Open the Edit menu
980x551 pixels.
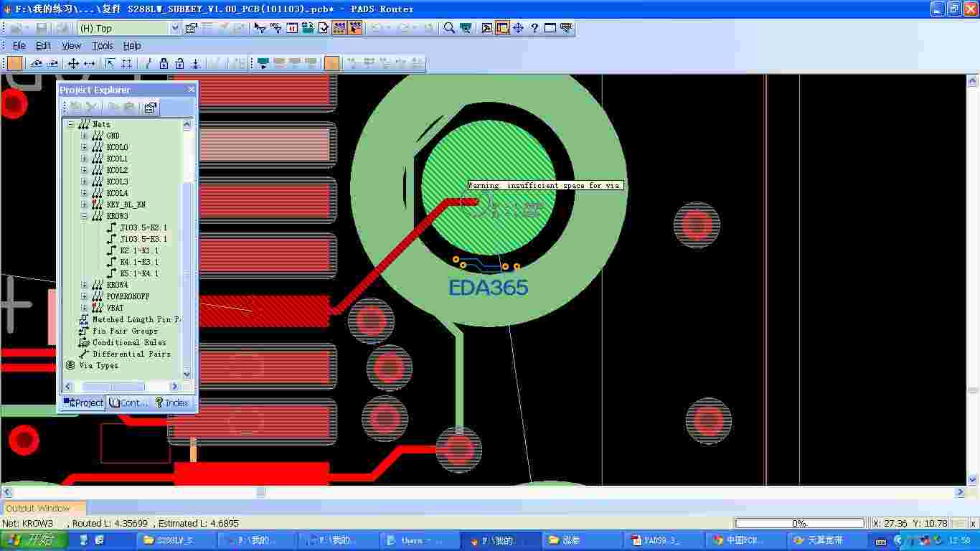pos(43,45)
